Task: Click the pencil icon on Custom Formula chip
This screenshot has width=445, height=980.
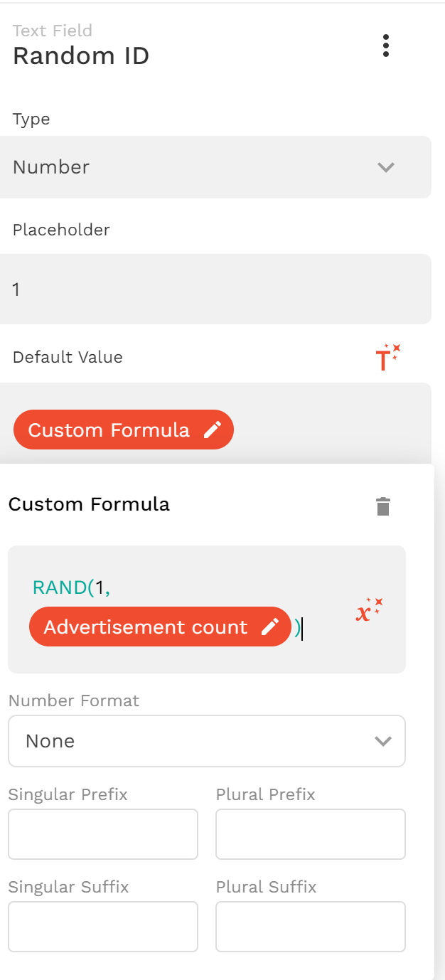Action: (212, 430)
